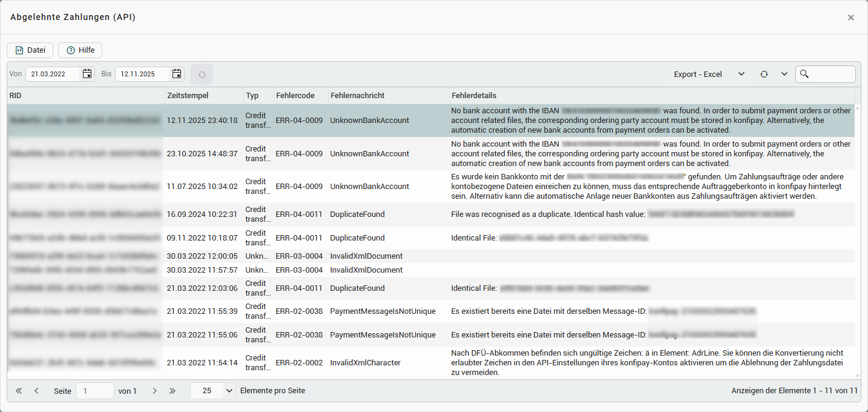Screen dimensions: 868x412
Task: Select the row timestamped 12.11.2025 23:40:18
Action: (x=431, y=121)
